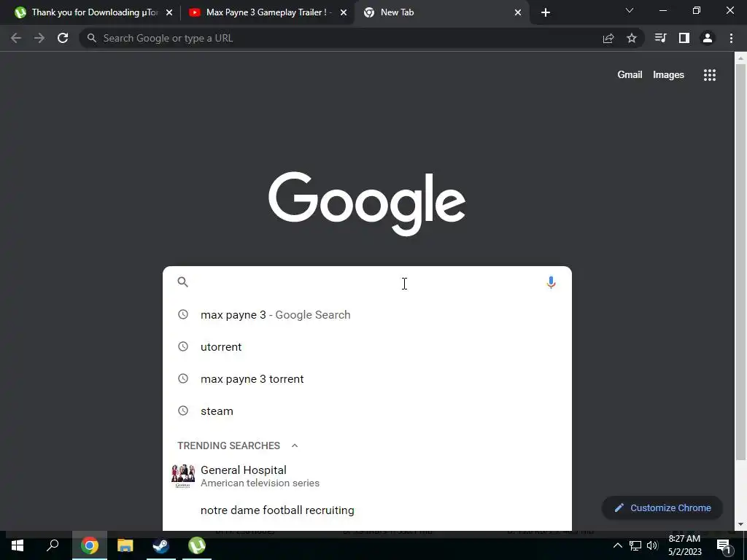
Task: Open Steam from the taskbar
Action: (161, 545)
